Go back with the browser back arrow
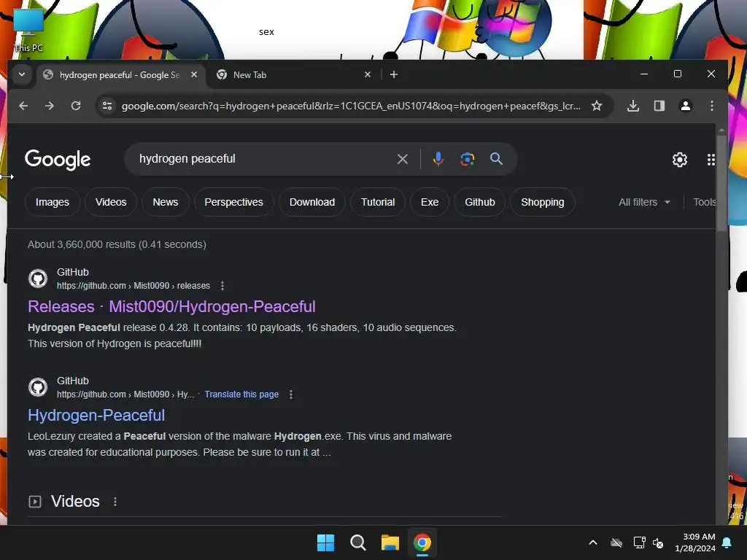The image size is (747, 560). point(23,106)
